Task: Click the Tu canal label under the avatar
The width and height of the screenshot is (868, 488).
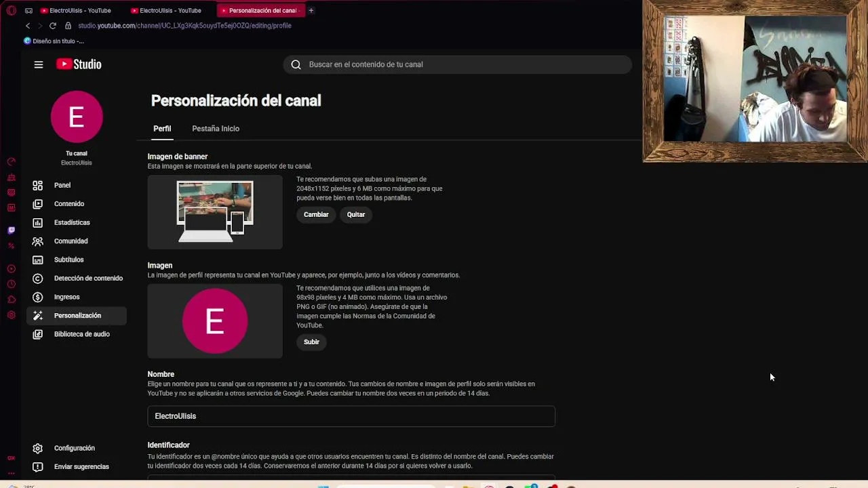Action: pos(77,154)
